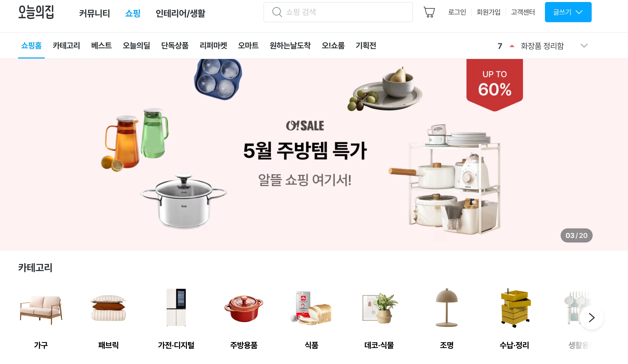
Task: Open the 패브릭 bedding category icon
Action: (109, 308)
